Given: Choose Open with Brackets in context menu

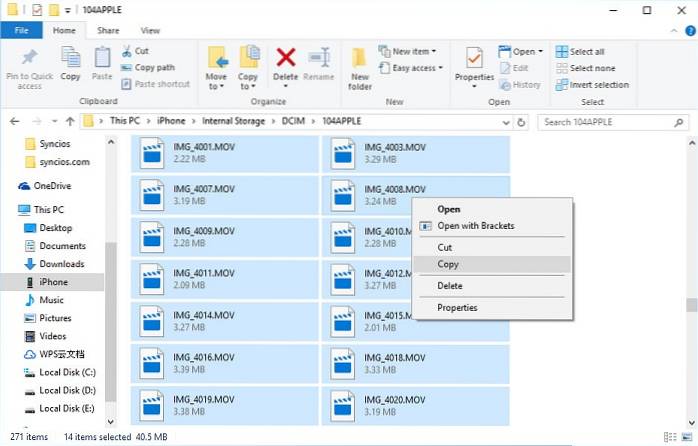Looking at the screenshot, I should (x=475, y=226).
